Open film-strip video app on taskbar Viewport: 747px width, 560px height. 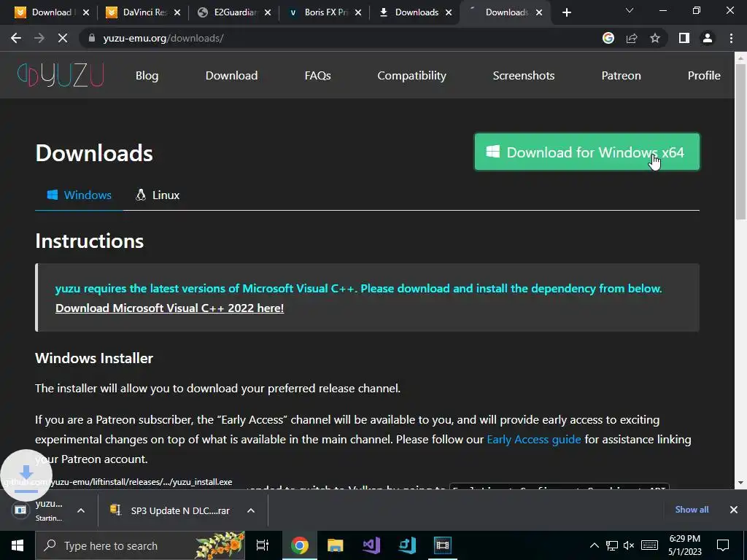click(x=443, y=545)
